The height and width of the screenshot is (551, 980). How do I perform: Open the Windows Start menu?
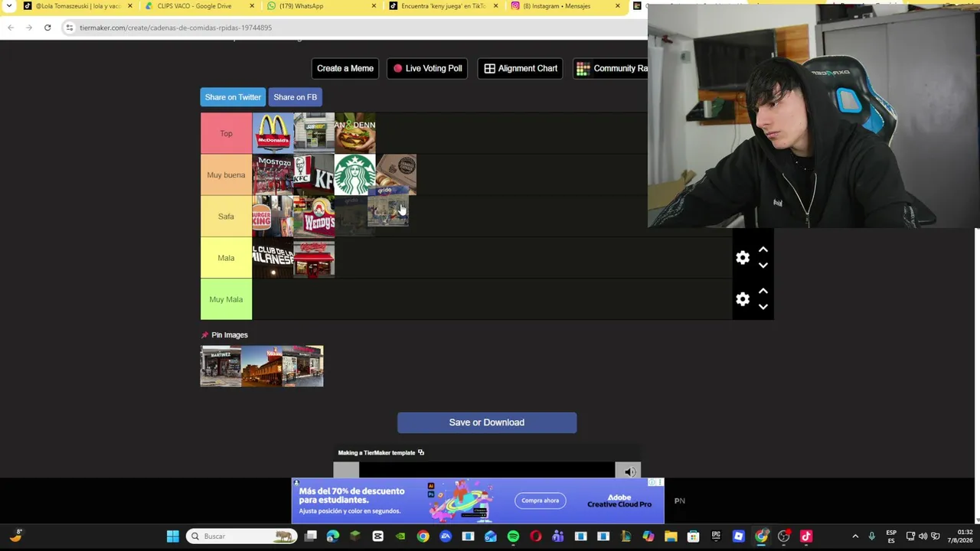[x=173, y=536]
